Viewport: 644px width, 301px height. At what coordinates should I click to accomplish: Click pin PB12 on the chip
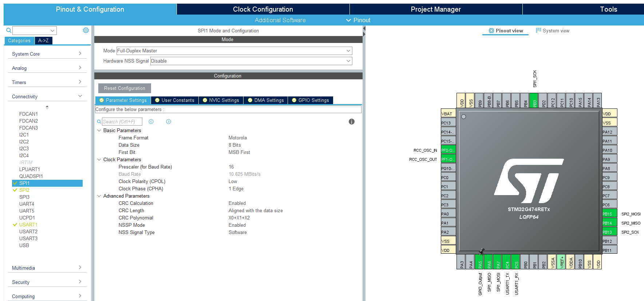(x=610, y=241)
